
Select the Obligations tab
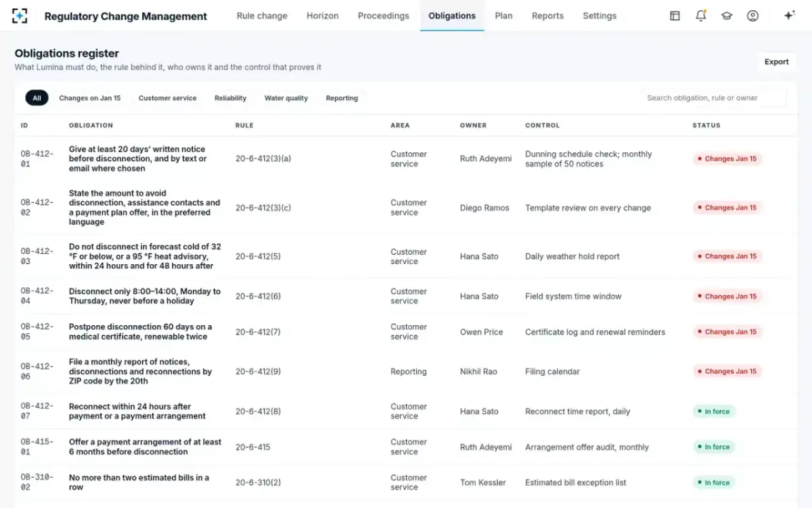[x=452, y=16]
